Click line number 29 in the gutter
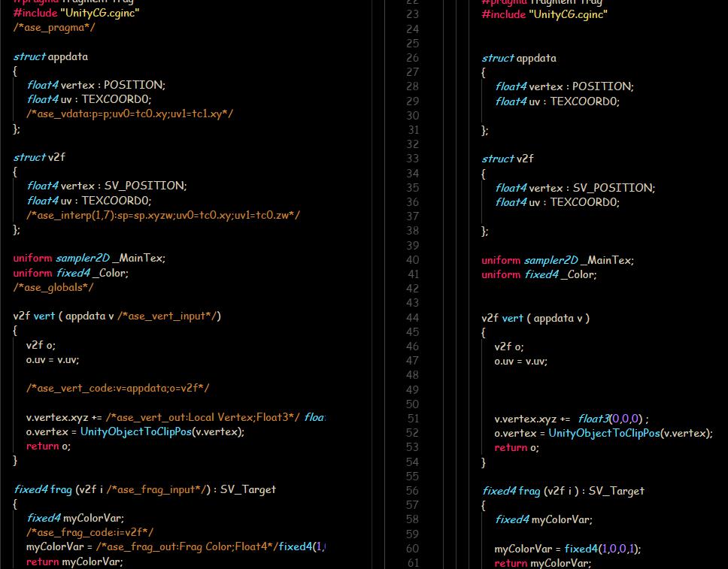Viewport: 728px width, 569px height. click(412, 101)
